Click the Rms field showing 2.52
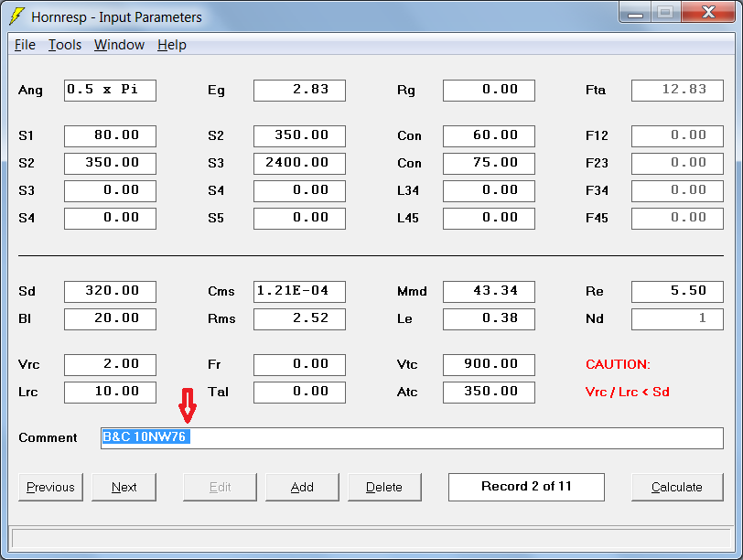 (x=299, y=318)
